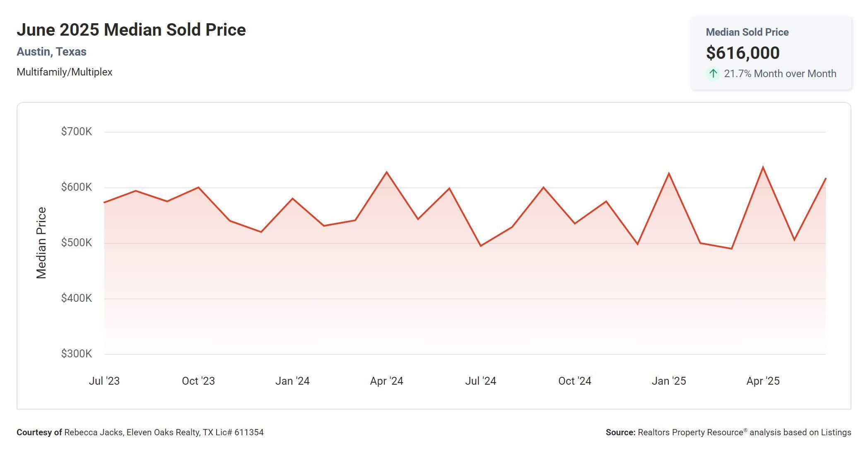Click the Apr '24 peak data point
Image resolution: width=868 pixels, height=456 pixels.
coord(386,172)
